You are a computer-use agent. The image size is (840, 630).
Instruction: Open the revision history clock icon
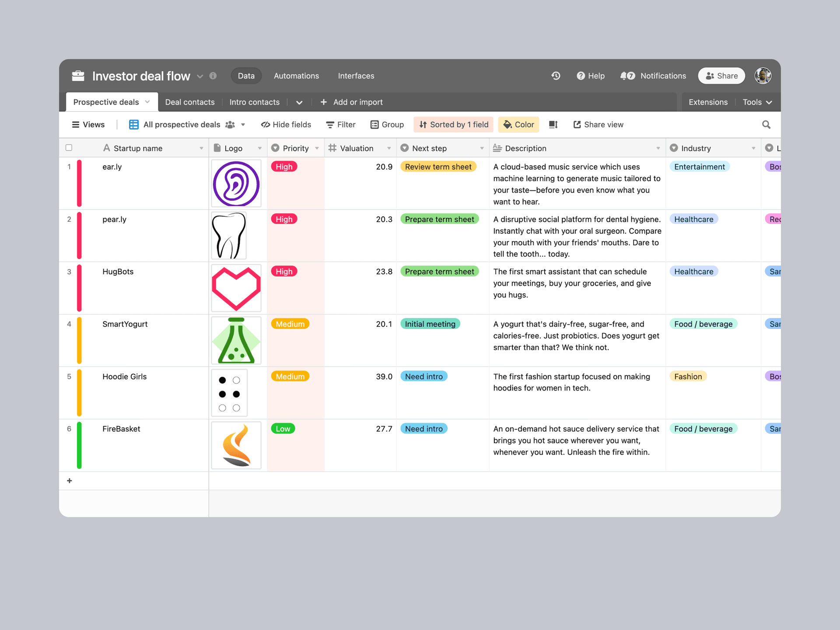556,76
